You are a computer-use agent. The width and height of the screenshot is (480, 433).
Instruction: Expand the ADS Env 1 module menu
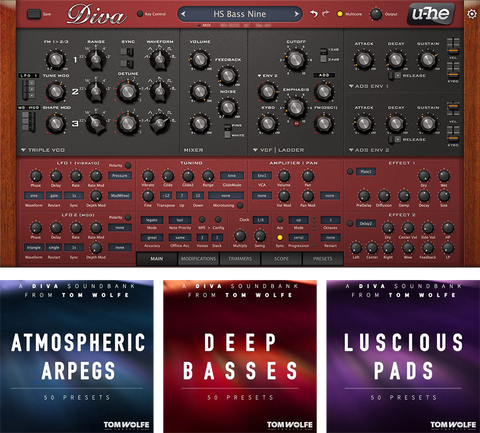click(x=369, y=86)
